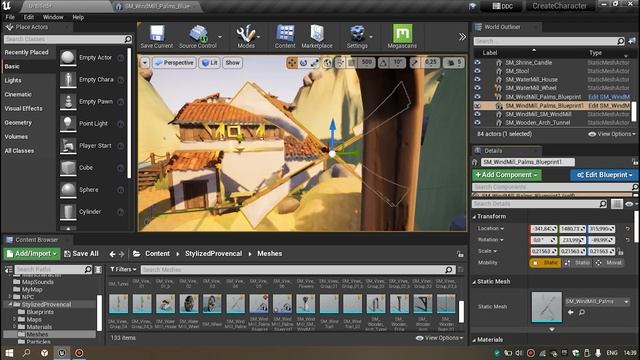Open the Help menu

(78, 17)
